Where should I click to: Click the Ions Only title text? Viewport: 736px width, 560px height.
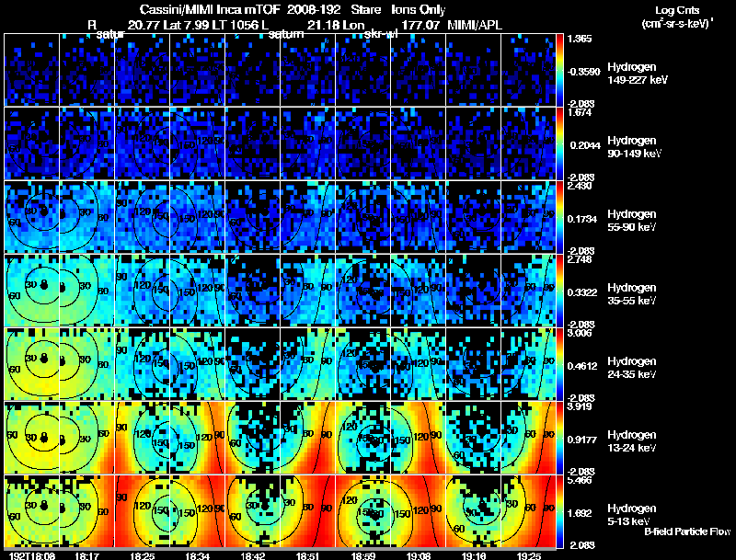coord(419,9)
